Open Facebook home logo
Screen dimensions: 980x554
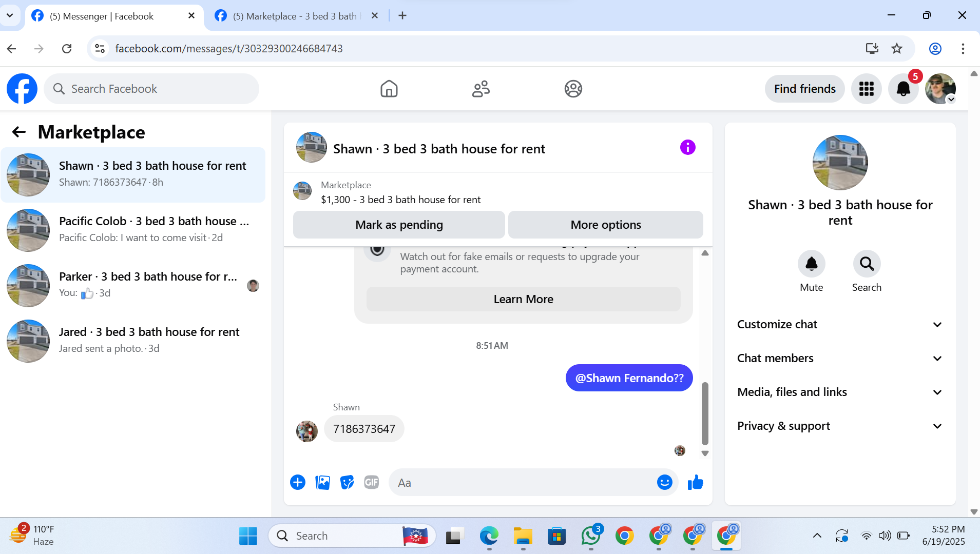(22, 89)
